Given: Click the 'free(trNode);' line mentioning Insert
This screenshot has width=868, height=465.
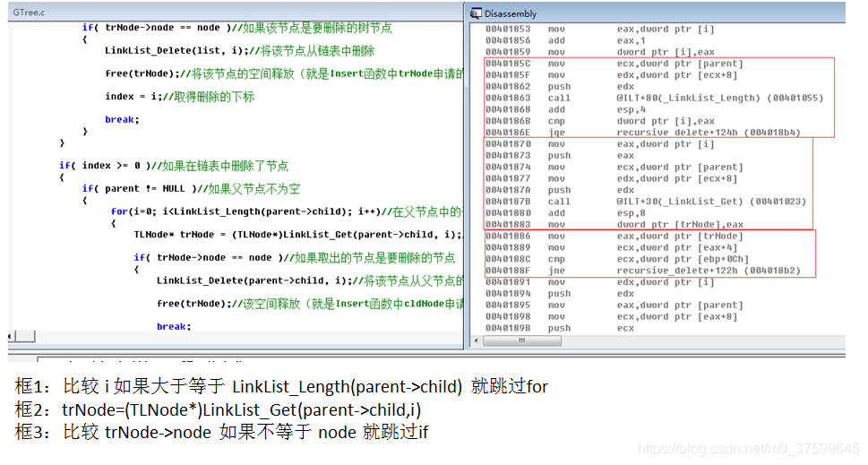Looking at the screenshot, I should 284,73.
